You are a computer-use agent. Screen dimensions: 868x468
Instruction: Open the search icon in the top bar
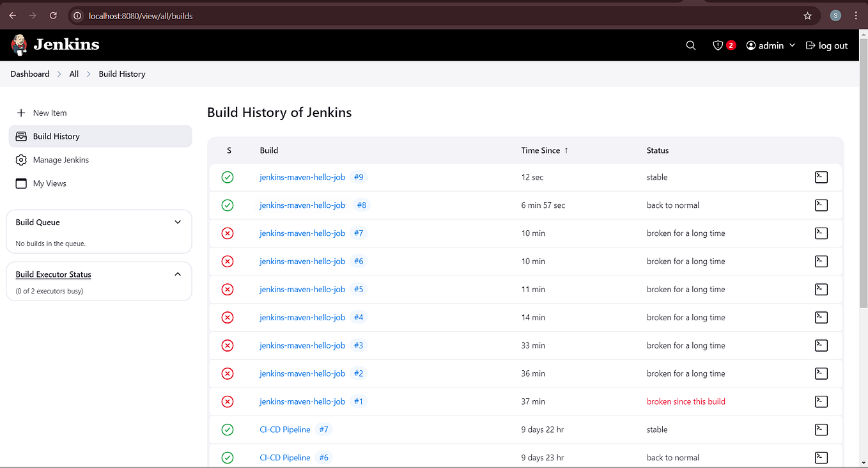point(690,45)
